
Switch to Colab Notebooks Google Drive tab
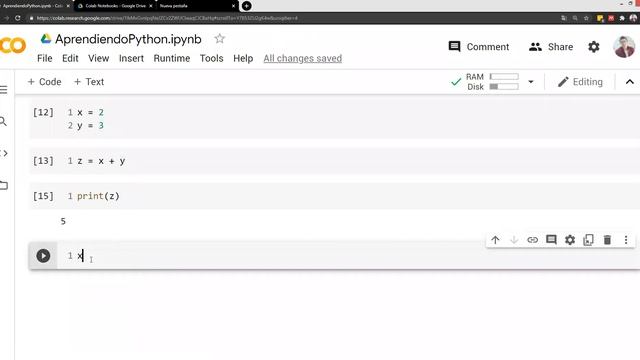tap(115, 6)
